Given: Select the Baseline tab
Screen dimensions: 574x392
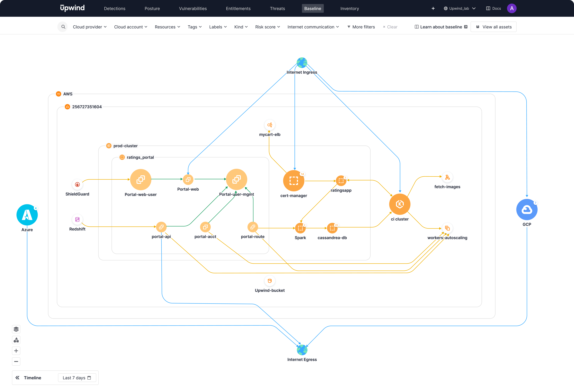Looking at the screenshot, I should 313,8.
